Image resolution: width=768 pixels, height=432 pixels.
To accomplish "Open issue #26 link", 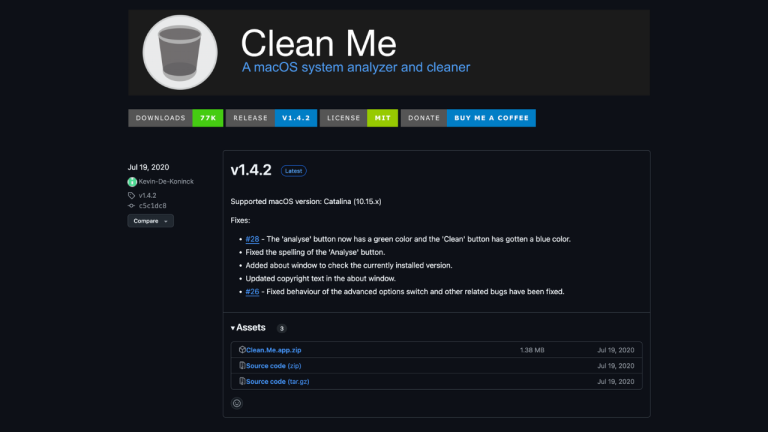I will click(x=252, y=291).
